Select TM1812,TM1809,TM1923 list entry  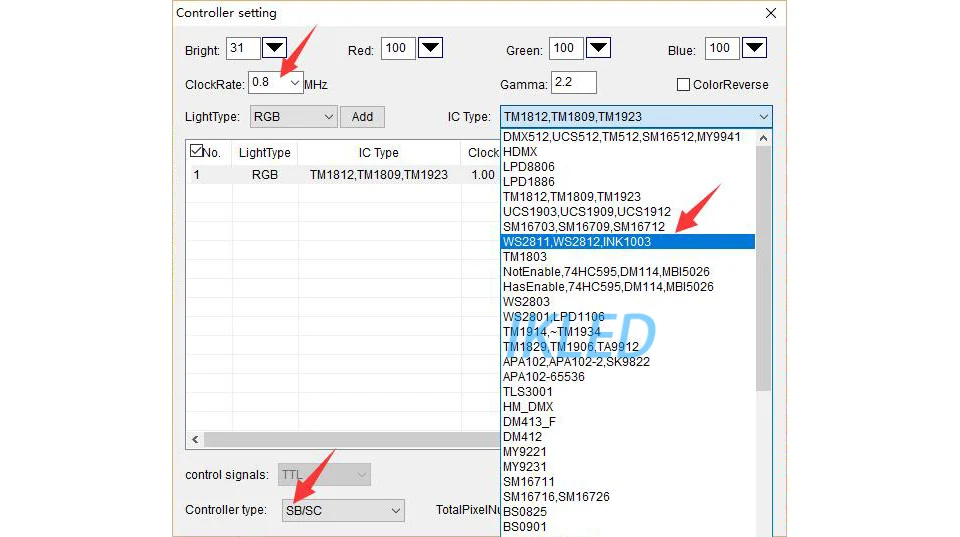pos(628,197)
